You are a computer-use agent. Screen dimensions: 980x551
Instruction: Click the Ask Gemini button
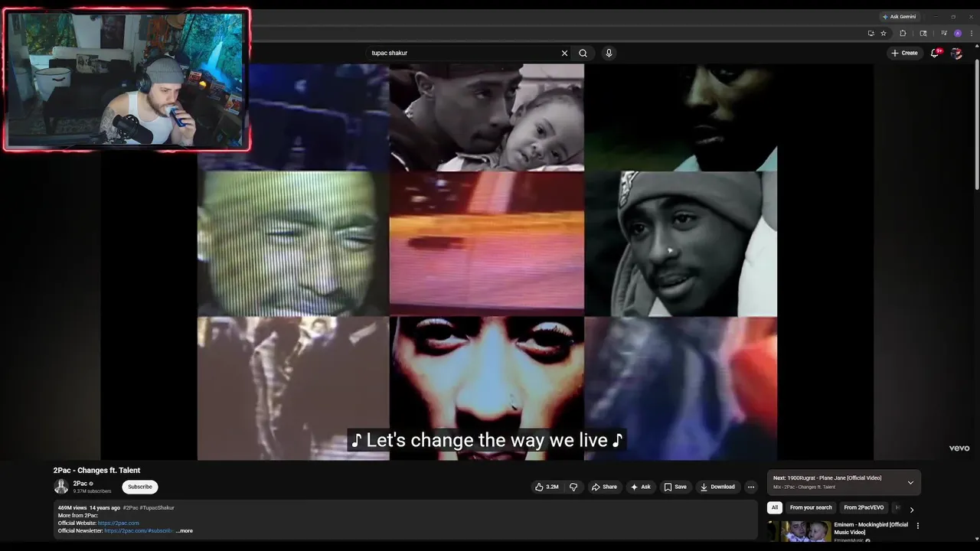pyautogui.click(x=899, y=17)
